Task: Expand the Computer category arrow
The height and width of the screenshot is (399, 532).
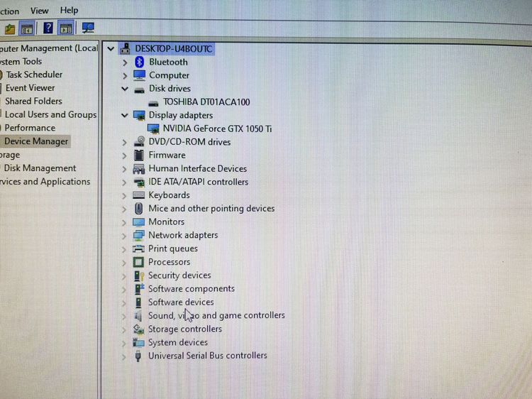Action: pos(125,76)
